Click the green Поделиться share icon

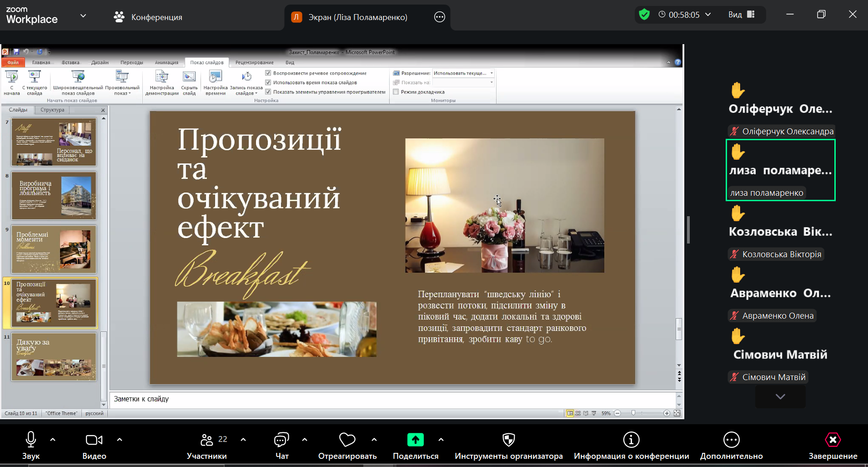[x=415, y=440]
